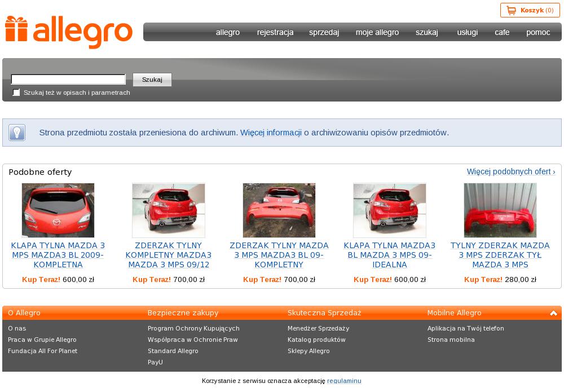Click the Podobne oferty heading
The image size is (564, 392).
[x=40, y=172]
